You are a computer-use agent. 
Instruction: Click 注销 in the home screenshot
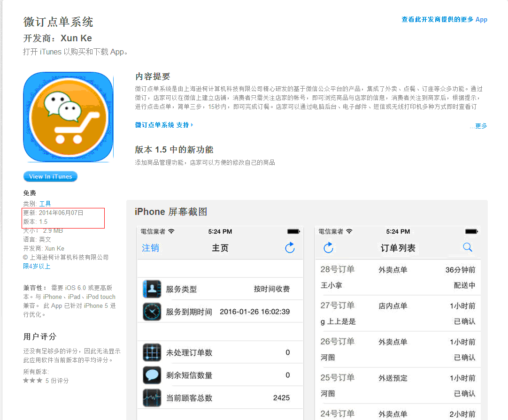(x=150, y=248)
